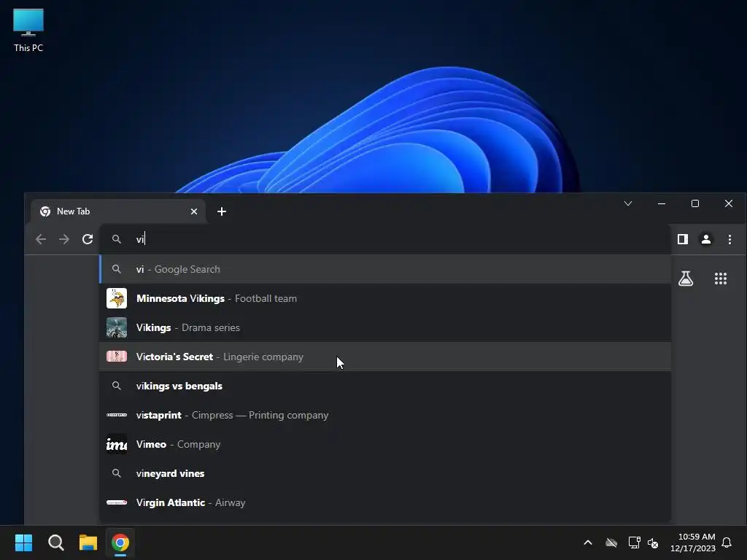Show hidden system tray icons
The height and width of the screenshot is (560, 747).
click(x=588, y=542)
